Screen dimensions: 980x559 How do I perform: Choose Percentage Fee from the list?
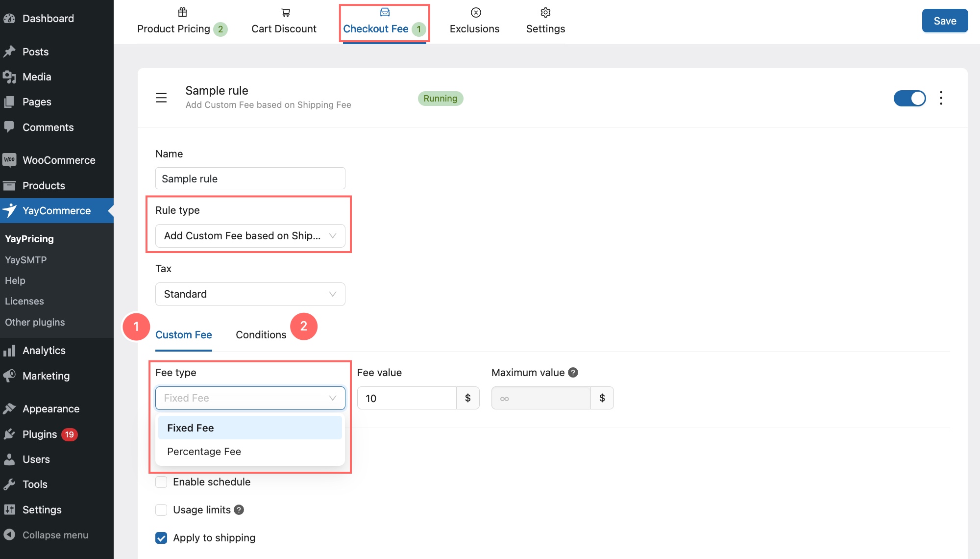click(204, 452)
